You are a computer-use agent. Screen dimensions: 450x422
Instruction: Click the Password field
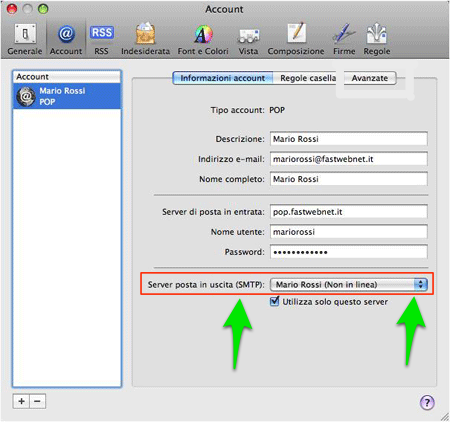click(x=348, y=252)
